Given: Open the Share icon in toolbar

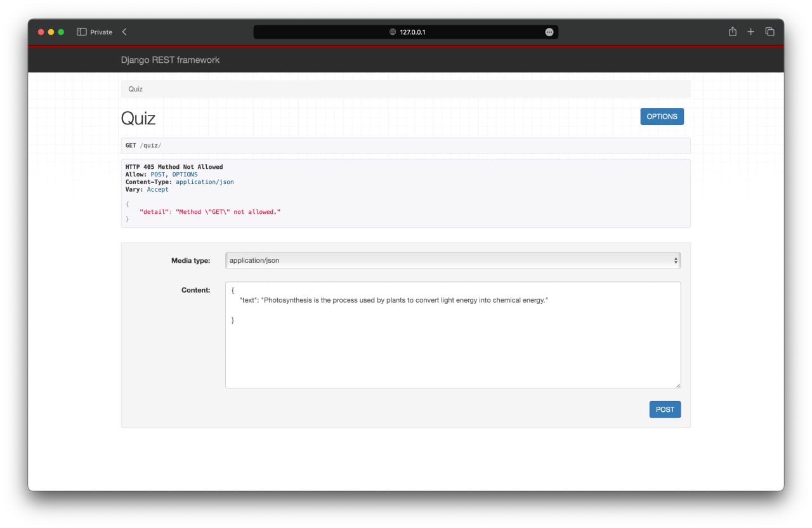Looking at the screenshot, I should click(733, 32).
